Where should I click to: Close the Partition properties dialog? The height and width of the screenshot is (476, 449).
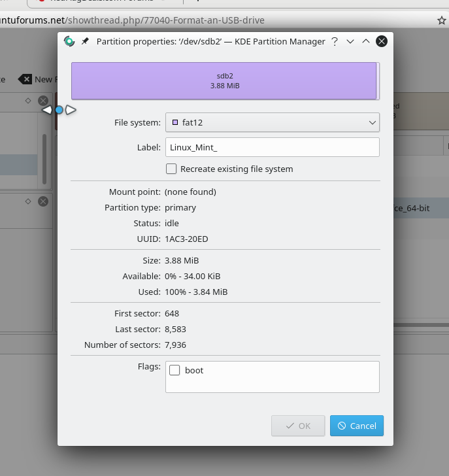(x=382, y=41)
